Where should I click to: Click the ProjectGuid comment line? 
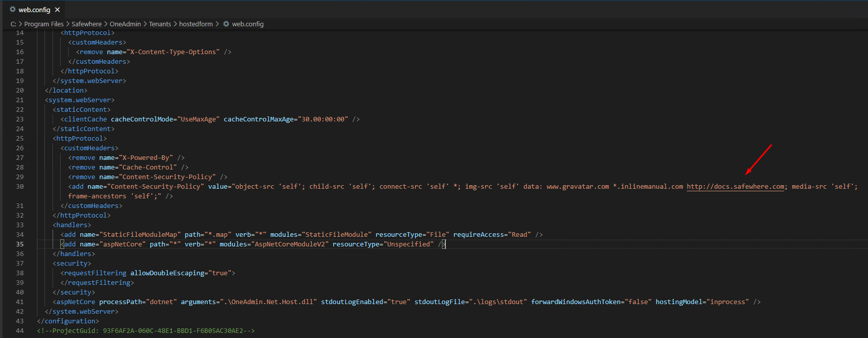coord(146,331)
